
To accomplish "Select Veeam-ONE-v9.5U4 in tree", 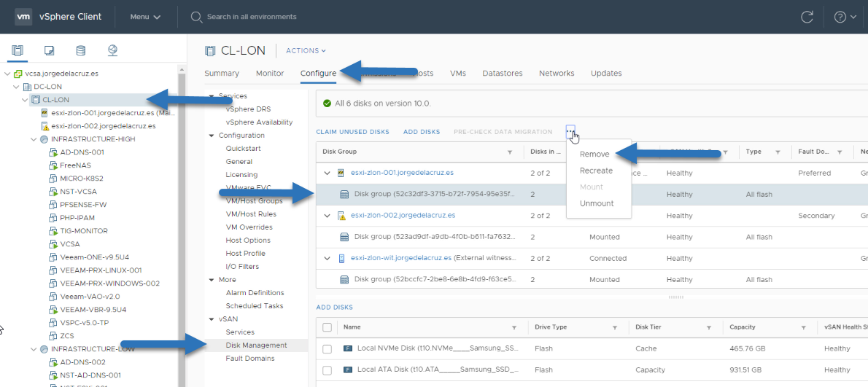I will pyautogui.click(x=95, y=257).
